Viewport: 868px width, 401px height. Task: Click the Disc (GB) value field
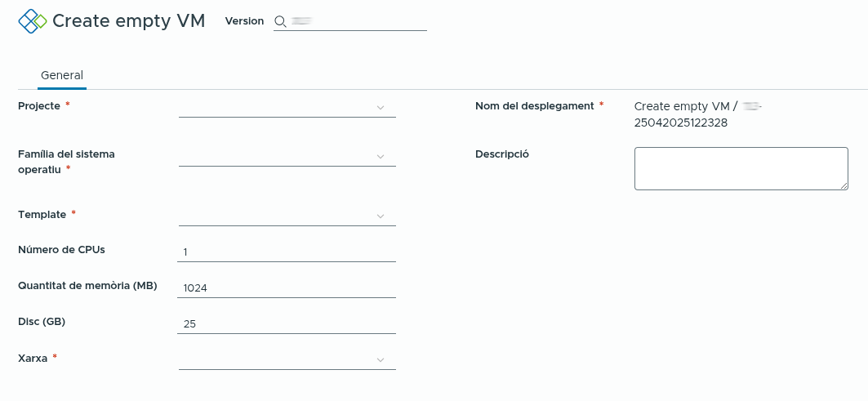coord(287,324)
